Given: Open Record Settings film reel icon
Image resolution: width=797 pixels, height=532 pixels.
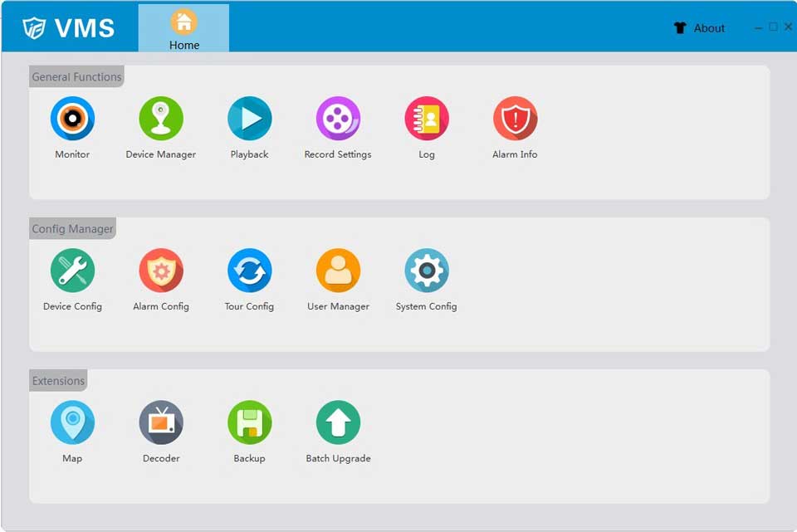Looking at the screenshot, I should (338, 119).
